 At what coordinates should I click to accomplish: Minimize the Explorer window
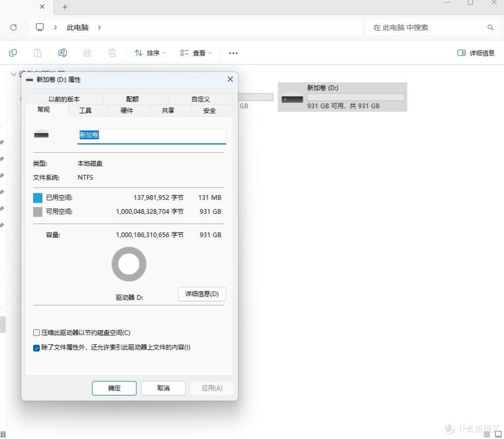447,3
